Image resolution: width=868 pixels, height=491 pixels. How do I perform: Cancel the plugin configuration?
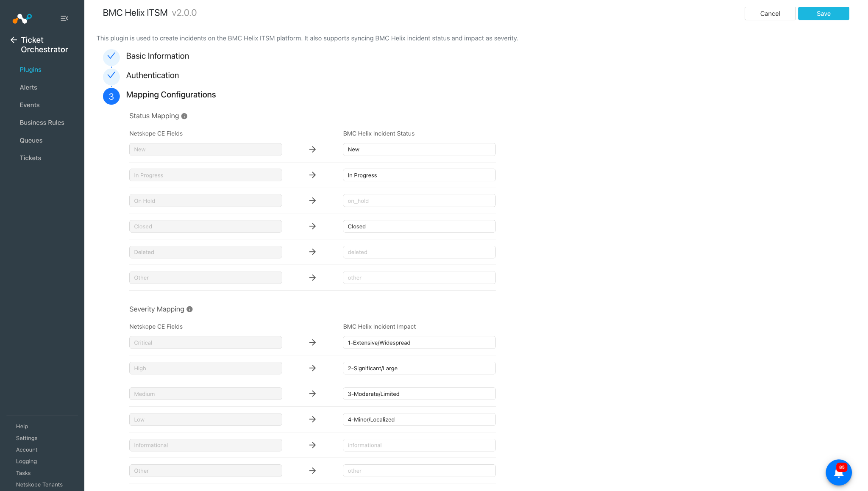(770, 14)
